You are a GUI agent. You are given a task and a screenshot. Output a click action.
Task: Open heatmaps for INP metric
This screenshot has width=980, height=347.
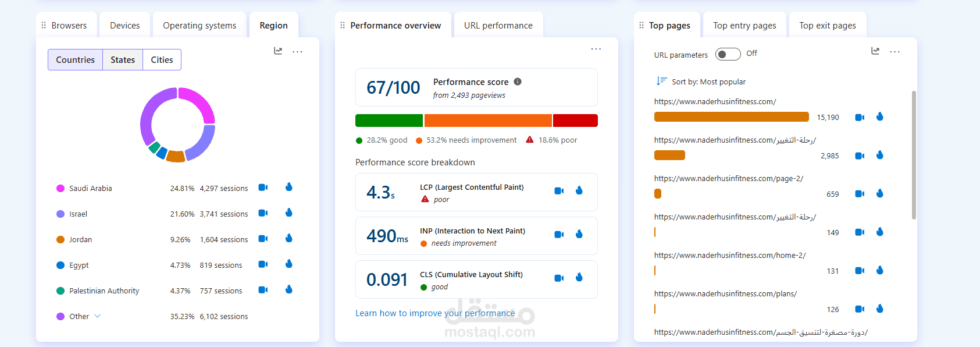point(579,234)
